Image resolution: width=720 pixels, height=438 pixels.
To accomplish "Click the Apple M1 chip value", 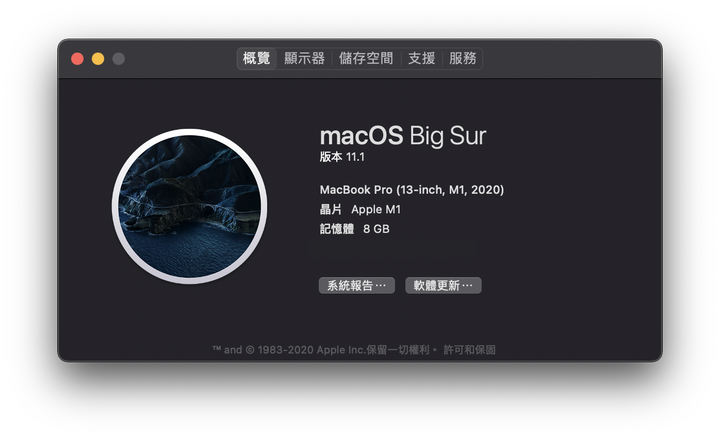I will click(x=376, y=209).
